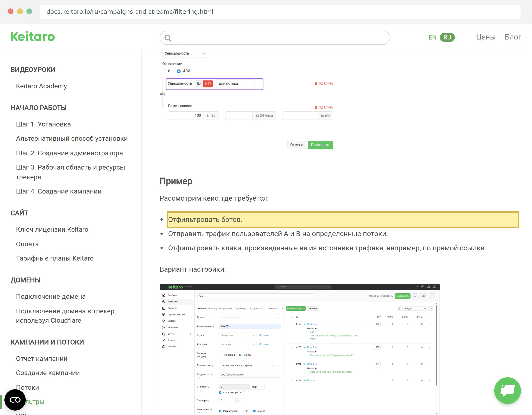Open the USD currency dropdown
The height and width of the screenshot is (415, 532).
coord(258,387)
